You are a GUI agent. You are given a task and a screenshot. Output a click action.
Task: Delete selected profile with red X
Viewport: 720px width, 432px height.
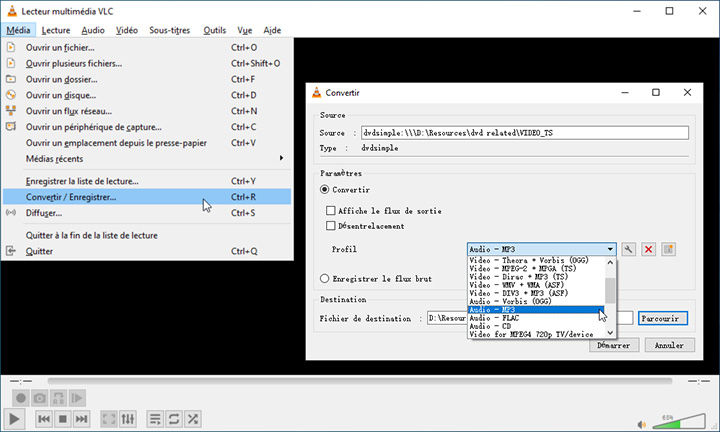[649, 249]
